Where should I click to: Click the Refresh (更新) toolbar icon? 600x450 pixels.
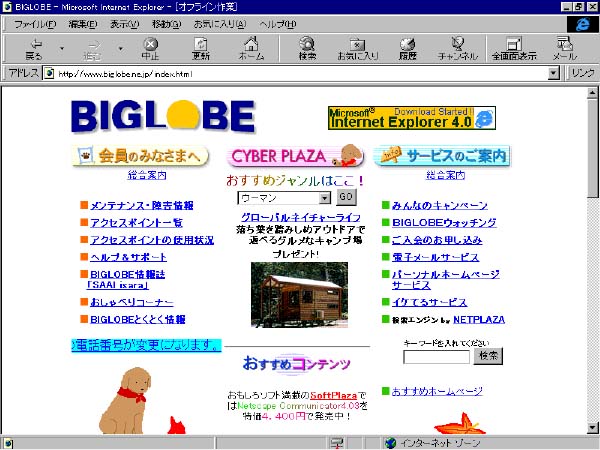tap(201, 49)
